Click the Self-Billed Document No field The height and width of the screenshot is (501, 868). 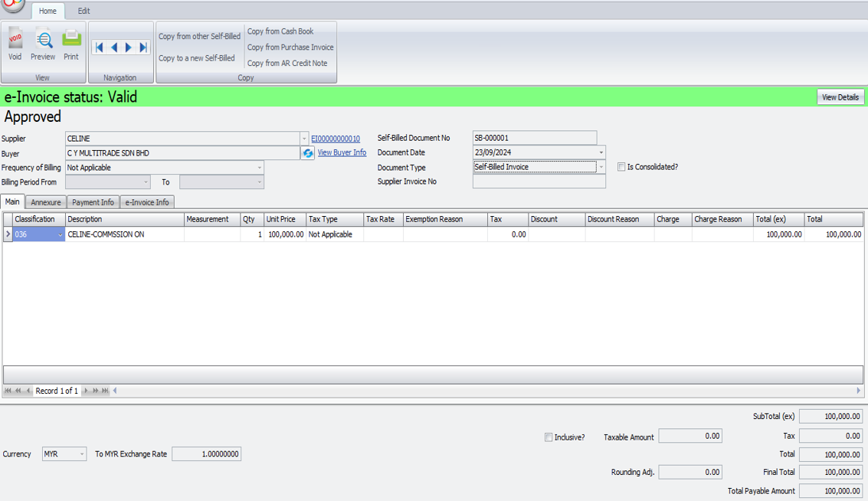point(534,138)
